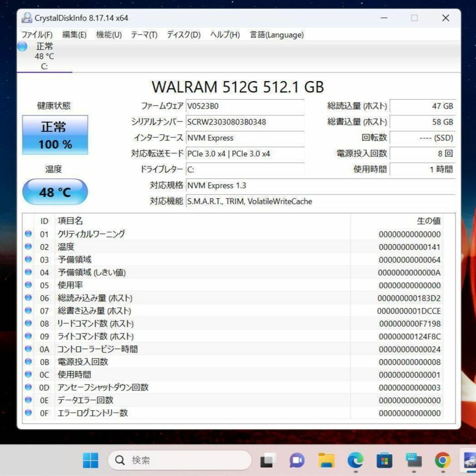This screenshot has width=476, height=476.
Task: Open File Explorer from the taskbar
Action: coord(326,460)
